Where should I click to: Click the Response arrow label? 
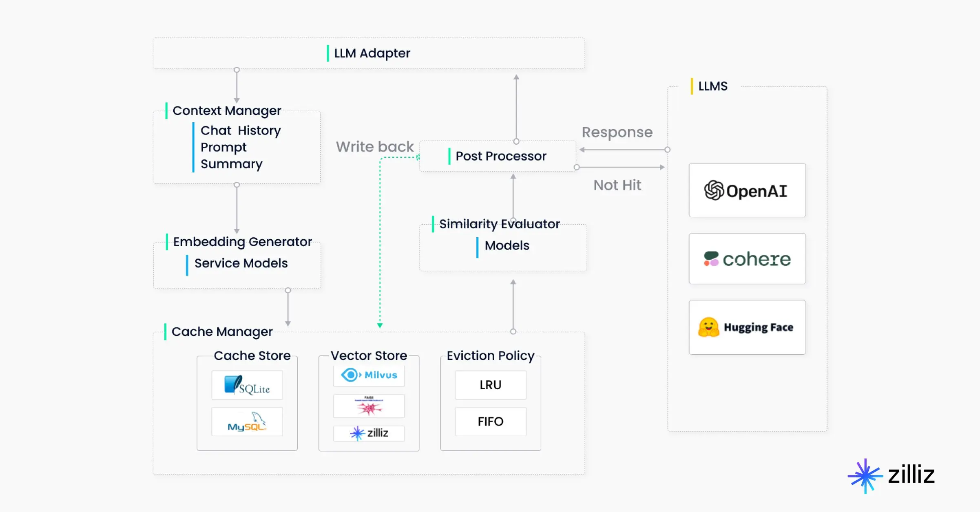point(617,132)
